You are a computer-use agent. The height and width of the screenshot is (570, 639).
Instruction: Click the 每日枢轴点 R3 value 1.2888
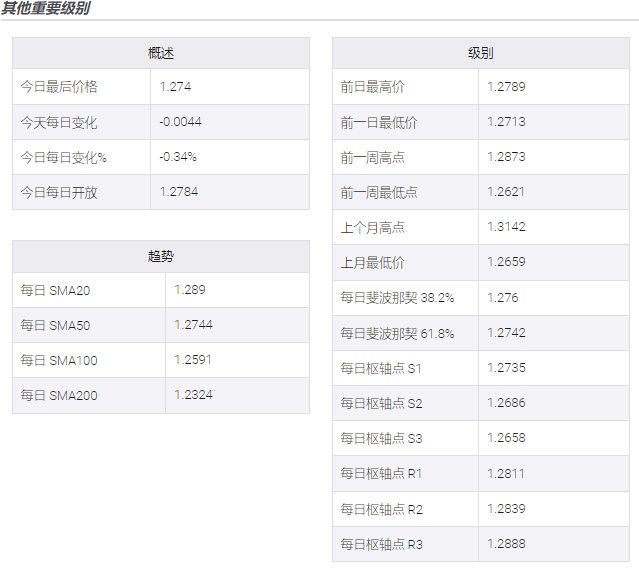coord(506,544)
